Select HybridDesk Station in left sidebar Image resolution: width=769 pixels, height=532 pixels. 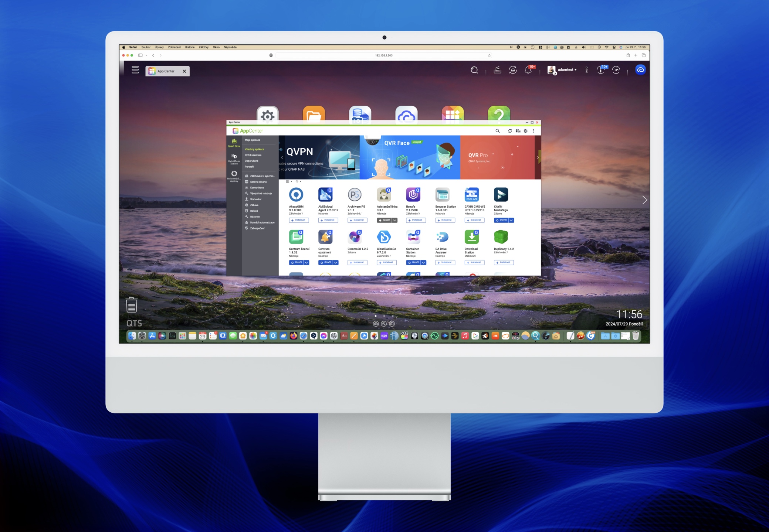click(x=234, y=159)
